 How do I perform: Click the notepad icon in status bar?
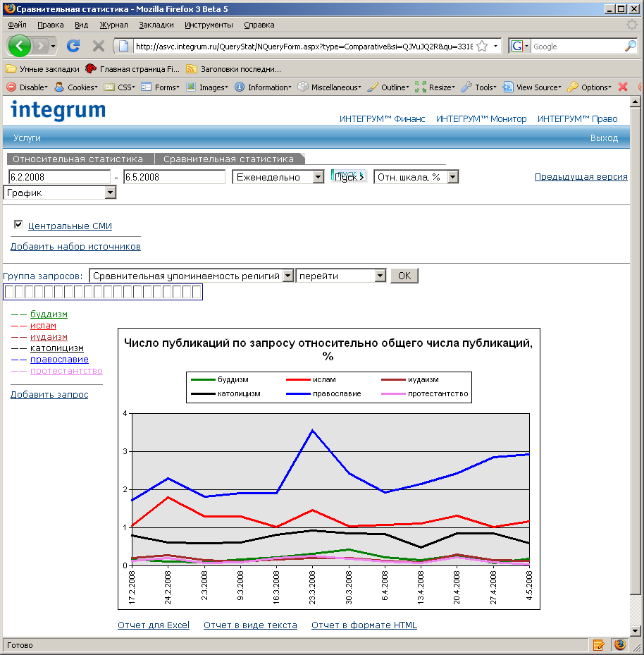598,645
